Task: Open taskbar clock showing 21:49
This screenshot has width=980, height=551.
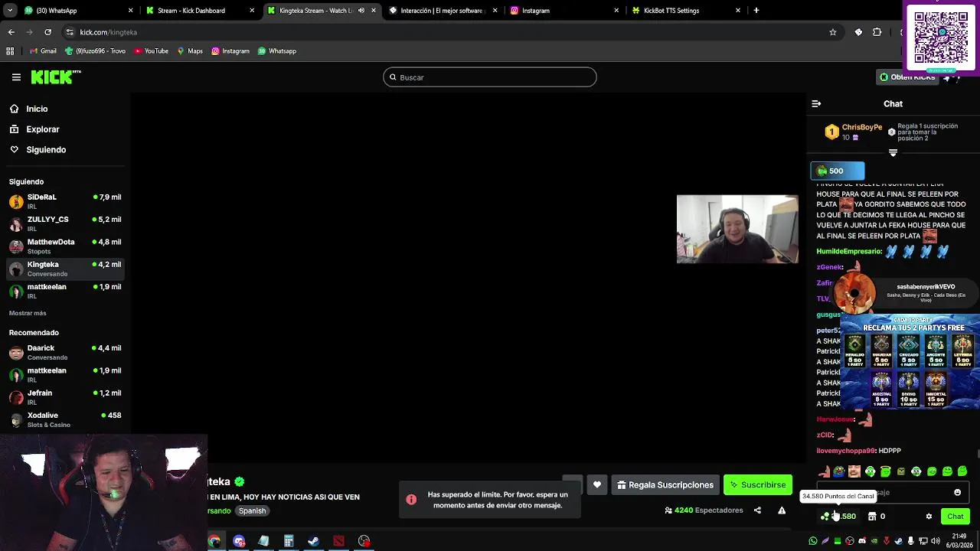Action: pos(959,540)
